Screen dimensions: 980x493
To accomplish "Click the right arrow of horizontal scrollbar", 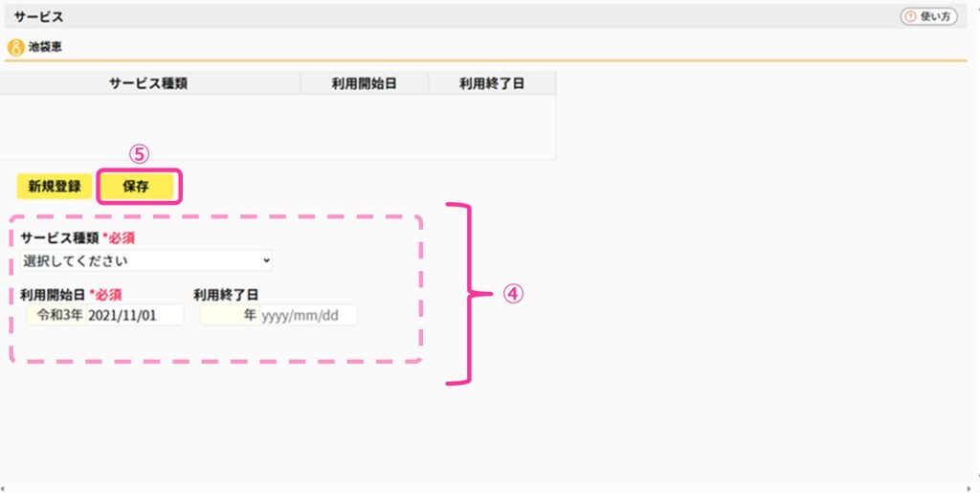I will (x=969, y=488).
